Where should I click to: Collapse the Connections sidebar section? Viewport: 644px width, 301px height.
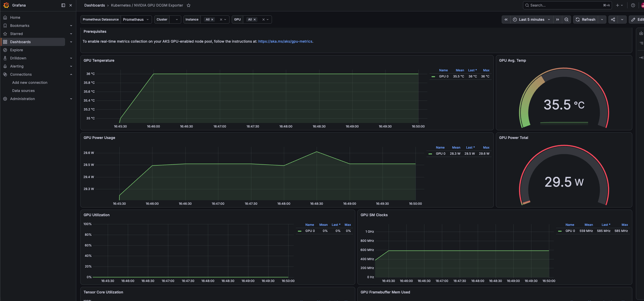tap(71, 74)
